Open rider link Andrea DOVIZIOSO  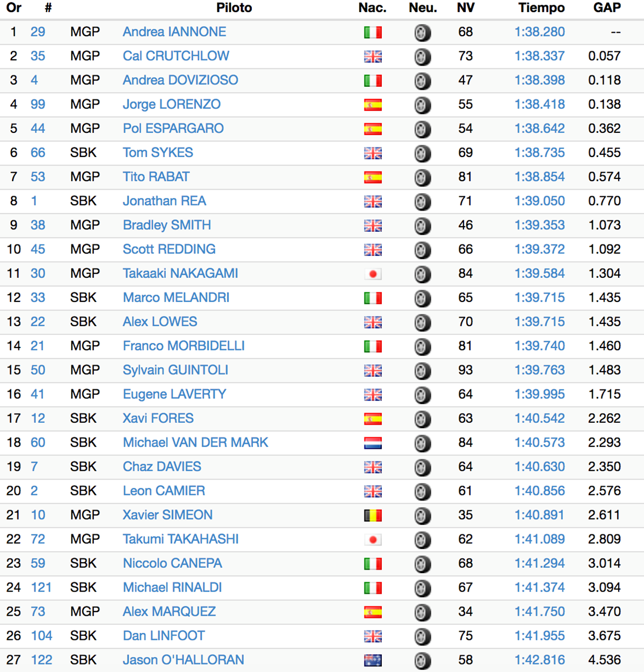[x=181, y=80]
